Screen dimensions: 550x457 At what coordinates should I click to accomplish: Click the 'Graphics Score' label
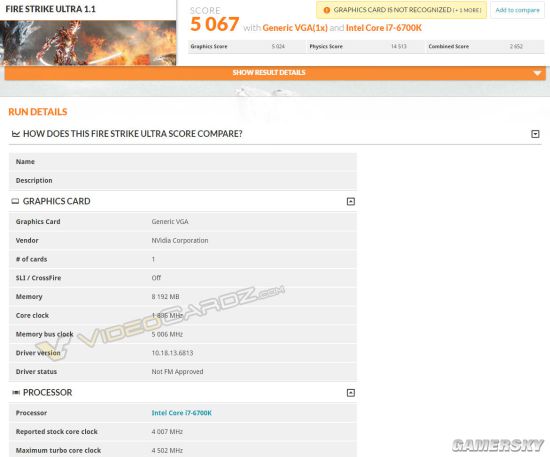click(209, 46)
